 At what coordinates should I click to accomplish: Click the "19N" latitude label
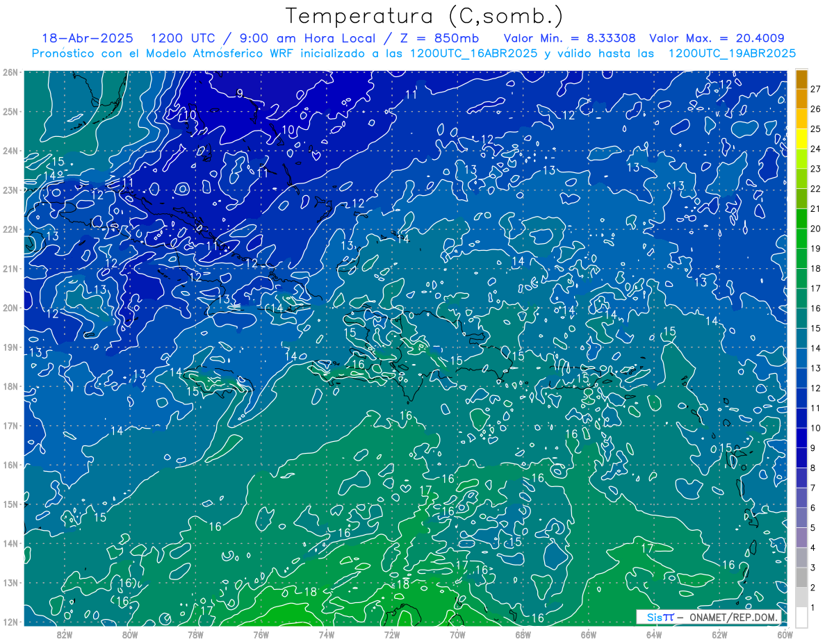(10, 347)
